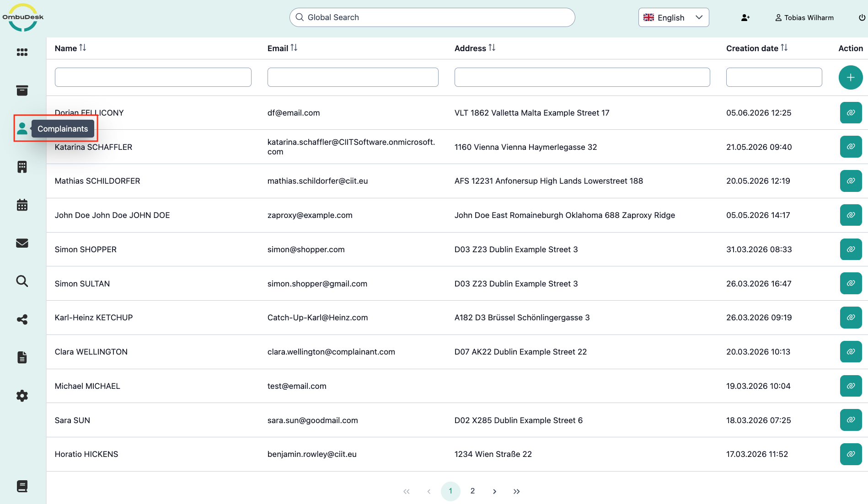This screenshot has height=504, width=868.
Task: Open link action for Sara SUN row
Action: (x=851, y=420)
